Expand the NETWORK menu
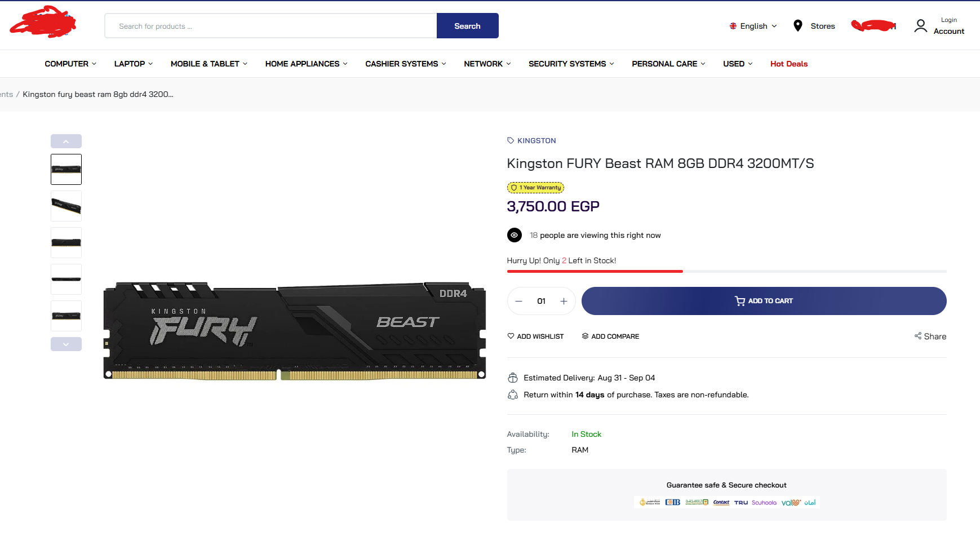The width and height of the screenshot is (980, 536). tap(487, 64)
